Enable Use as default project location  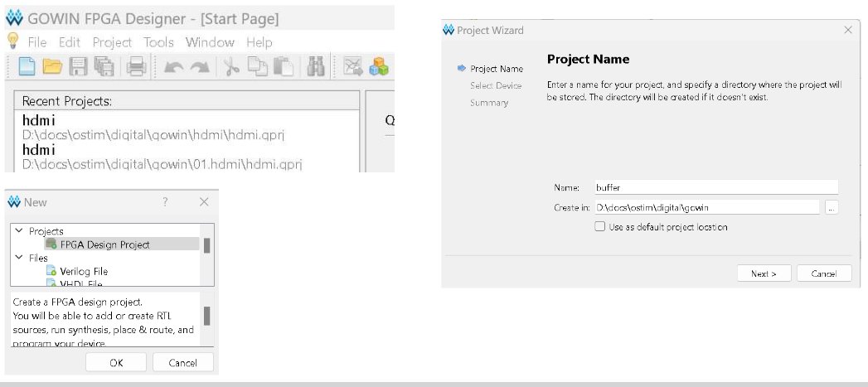(x=599, y=226)
